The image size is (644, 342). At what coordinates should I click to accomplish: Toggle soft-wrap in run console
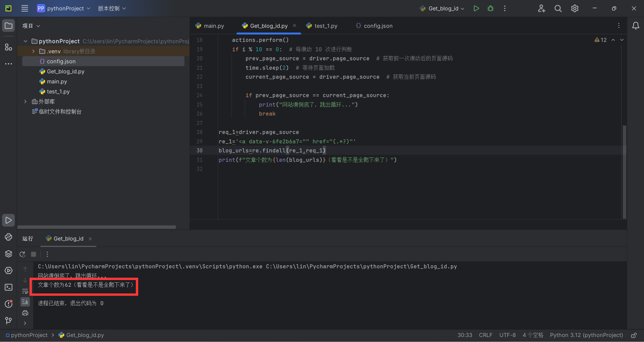pos(25,291)
